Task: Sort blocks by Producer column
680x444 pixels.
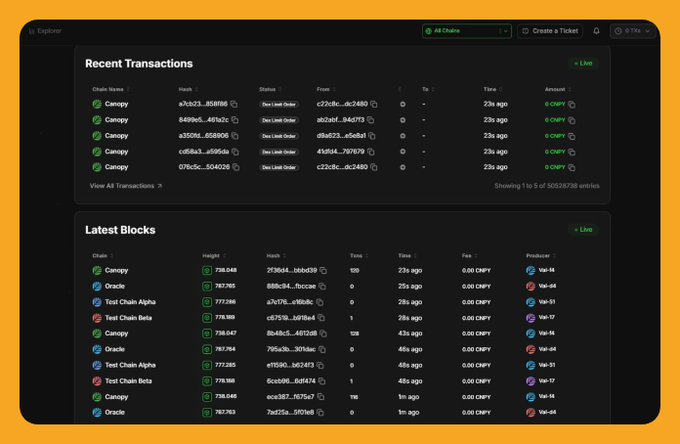Action: [541, 256]
